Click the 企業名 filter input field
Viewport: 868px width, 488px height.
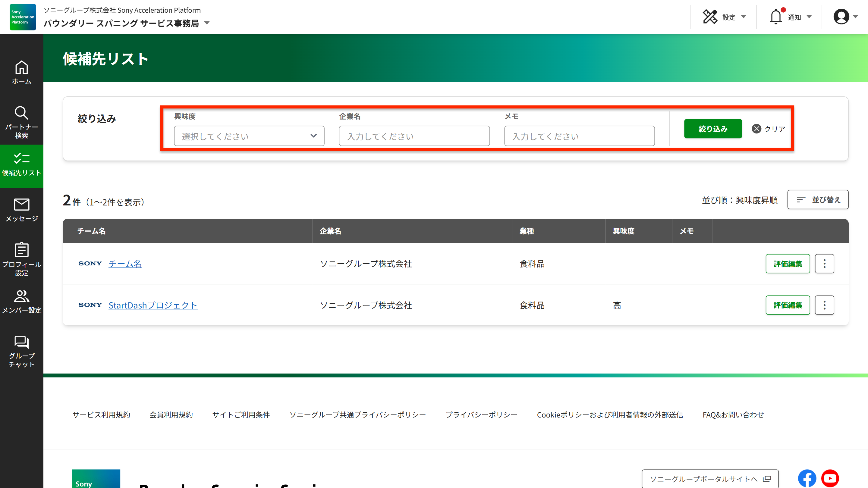[414, 136]
